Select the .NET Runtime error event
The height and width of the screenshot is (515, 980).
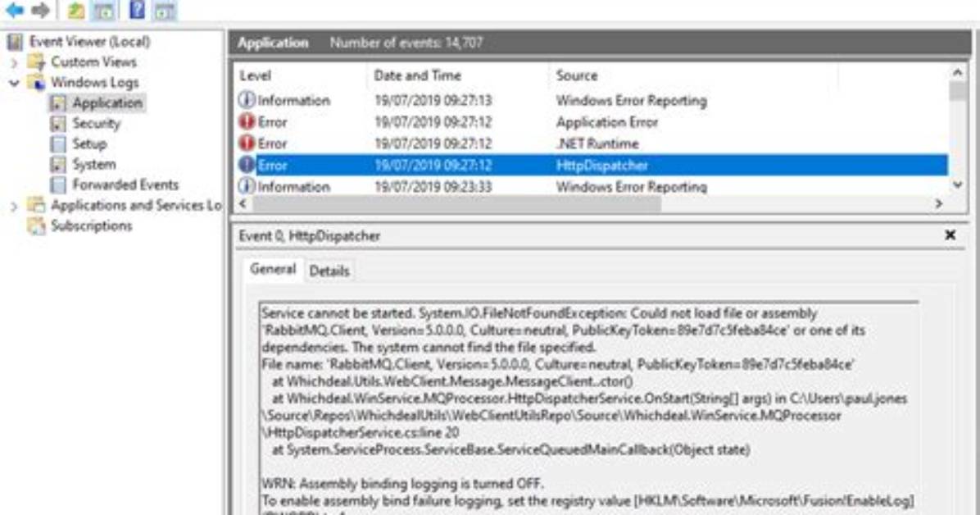pos(592,144)
